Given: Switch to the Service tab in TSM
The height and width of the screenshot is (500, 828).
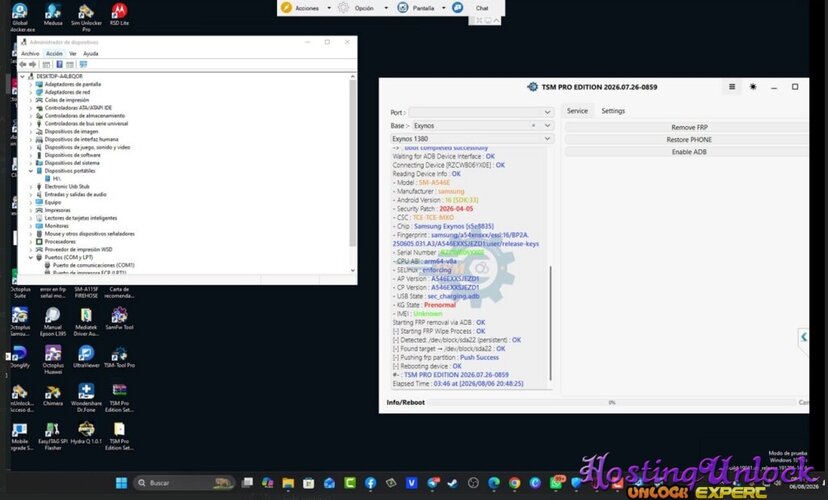Looking at the screenshot, I should pos(577,111).
